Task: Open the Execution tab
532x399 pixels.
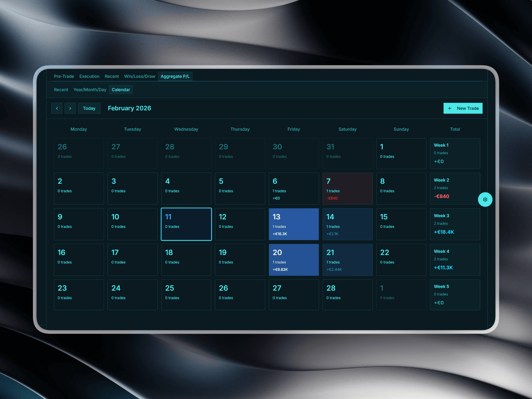Action: coord(89,76)
